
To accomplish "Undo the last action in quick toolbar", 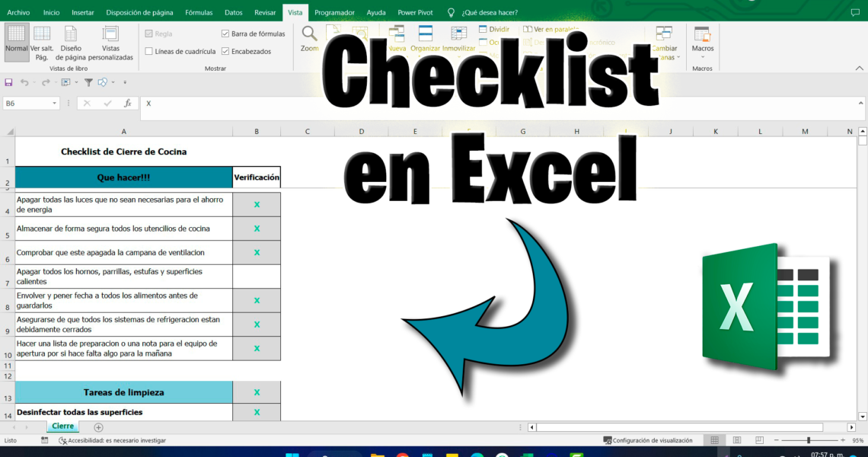I will (x=24, y=82).
